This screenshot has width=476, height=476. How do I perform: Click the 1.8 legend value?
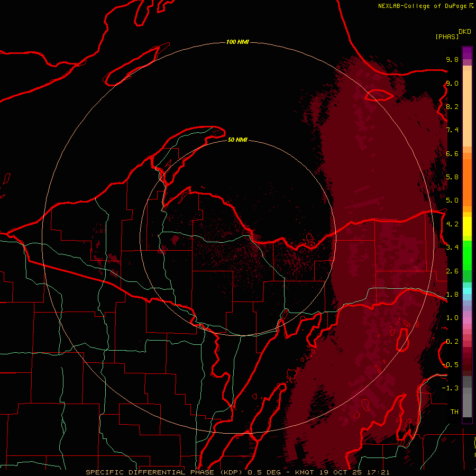452,295
